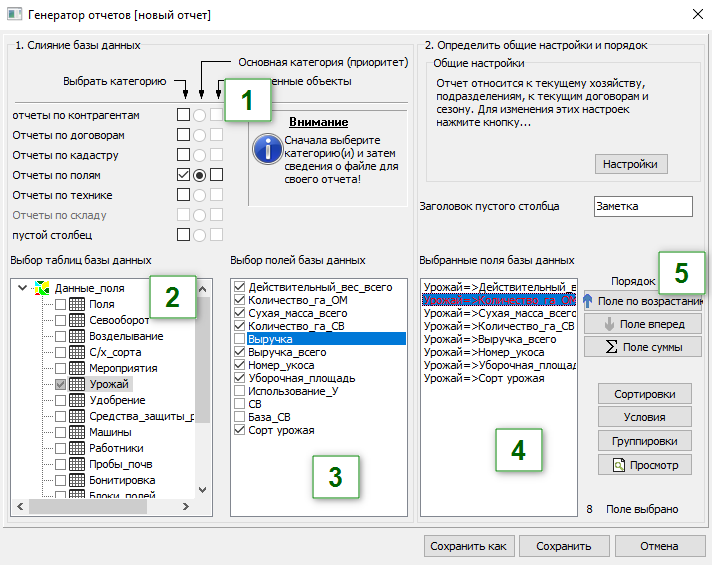Check the Машины table checkbox
The width and height of the screenshot is (712, 565).
point(60,432)
